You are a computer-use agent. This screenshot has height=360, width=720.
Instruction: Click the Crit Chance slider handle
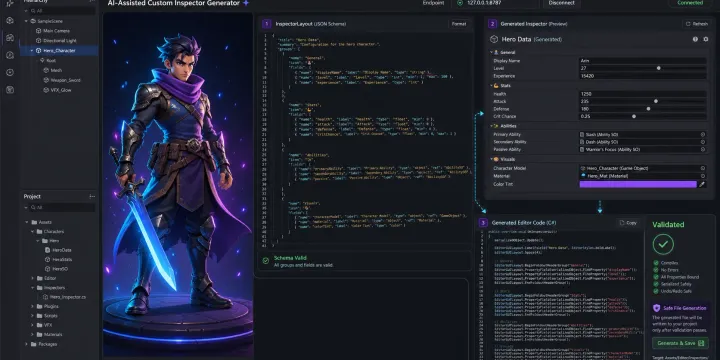click(634, 116)
